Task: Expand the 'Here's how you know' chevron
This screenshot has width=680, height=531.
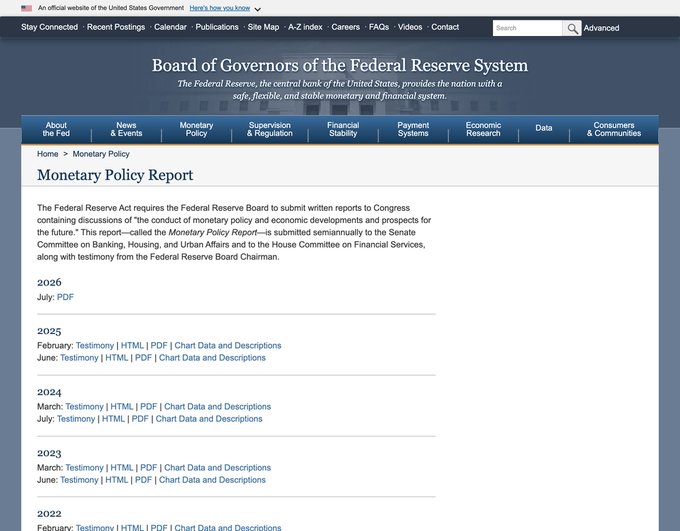Action: click(258, 9)
